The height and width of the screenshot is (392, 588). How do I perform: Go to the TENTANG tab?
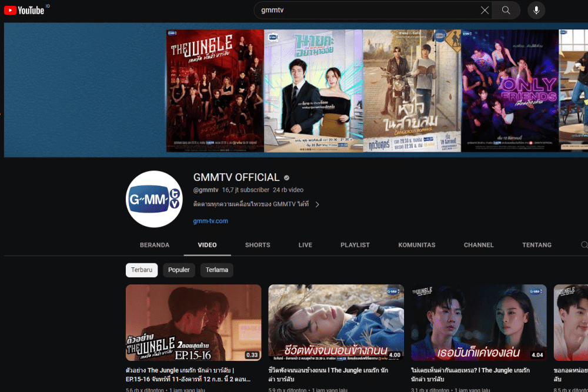click(x=536, y=245)
